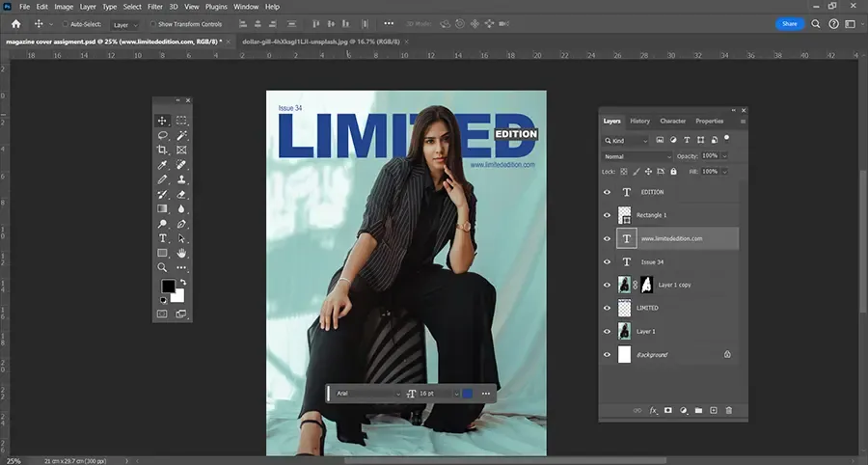This screenshot has width=868, height=465.
Task: Open the Auto-Select Layer dropdown
Action: coord(125,25)
